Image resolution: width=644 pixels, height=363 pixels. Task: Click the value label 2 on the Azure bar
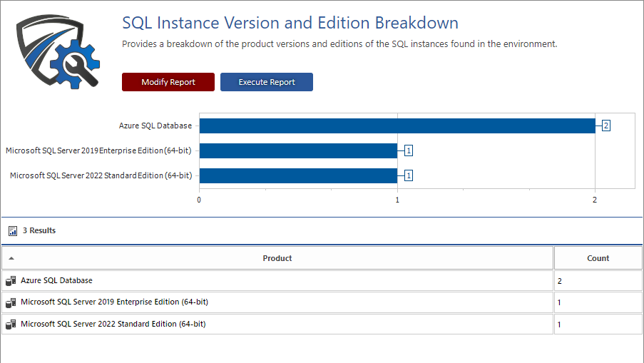coord(605,126)
